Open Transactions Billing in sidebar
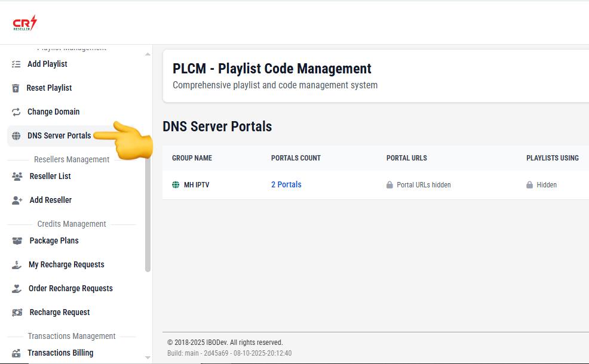Viewport: 589px width, 364px height. [60, 353]
